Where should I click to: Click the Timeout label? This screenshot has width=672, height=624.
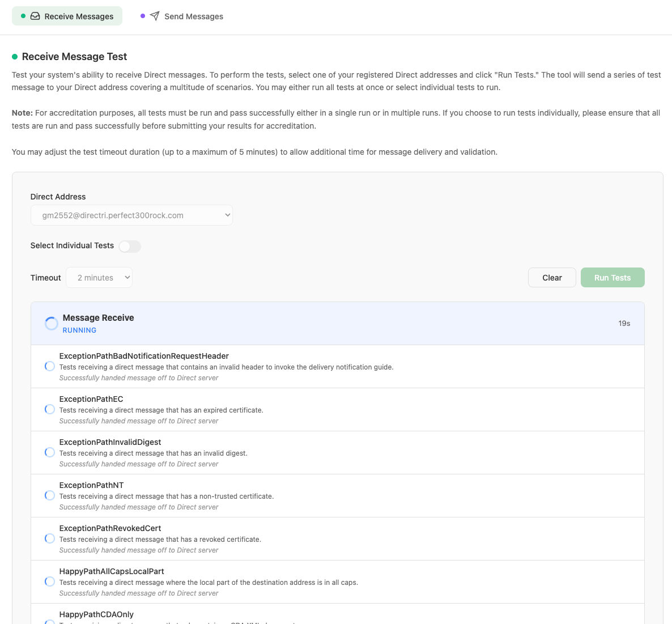coord(45,278)
